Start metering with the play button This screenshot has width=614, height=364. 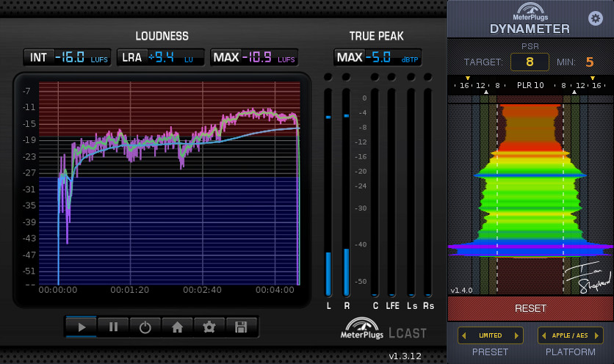[x=81, y=327]
